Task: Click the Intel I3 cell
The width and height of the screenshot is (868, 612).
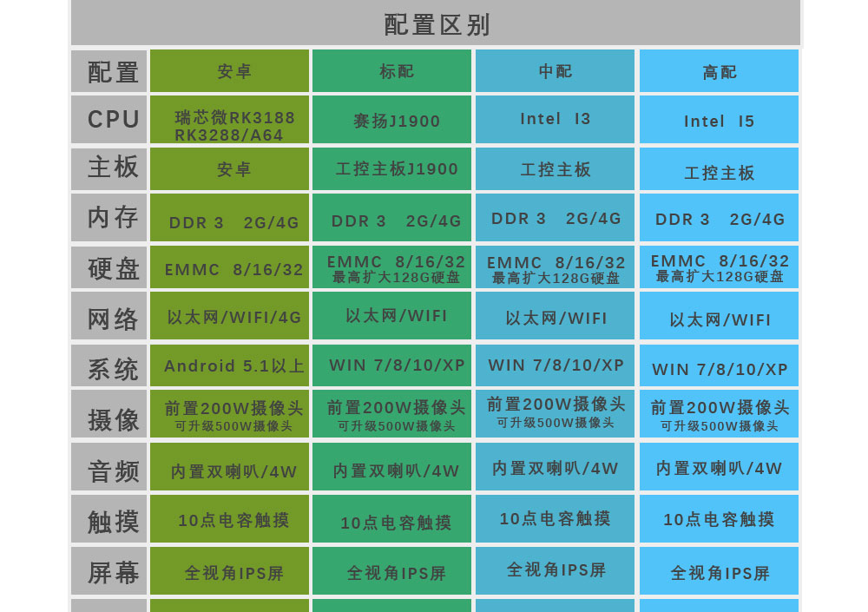Action: 555,120
